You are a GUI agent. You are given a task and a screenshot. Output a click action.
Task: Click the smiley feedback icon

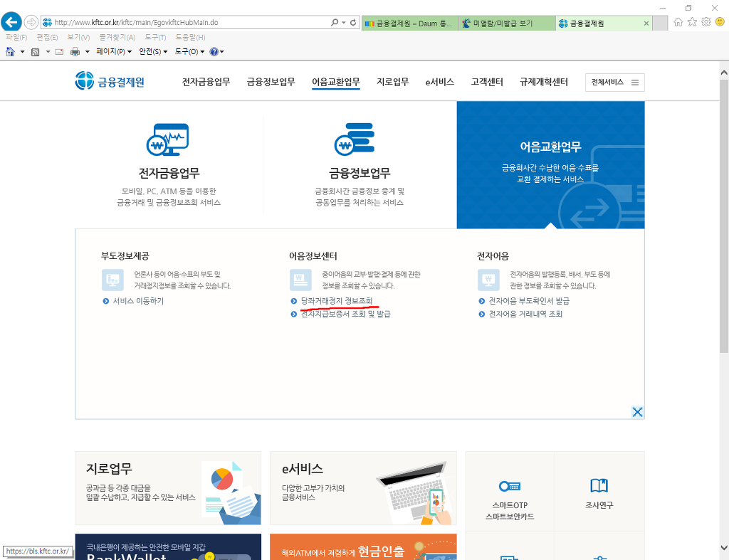click(720, 22)
